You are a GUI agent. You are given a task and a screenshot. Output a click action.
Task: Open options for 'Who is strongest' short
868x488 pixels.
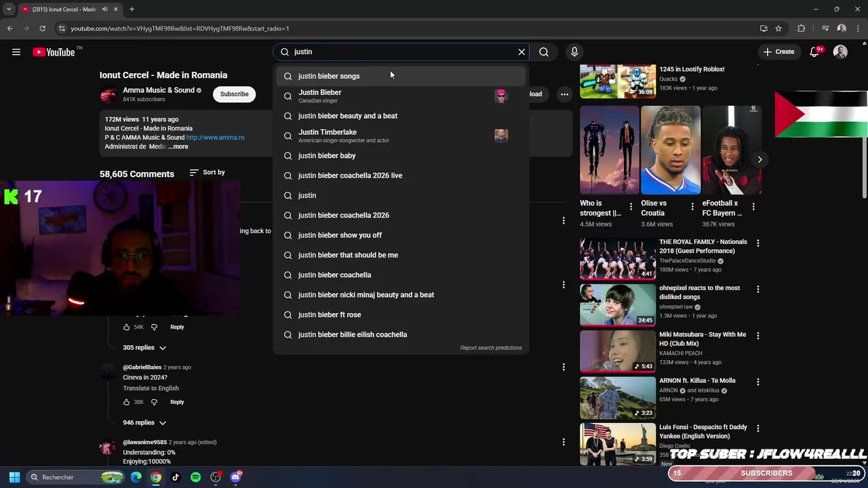click(x=631, y=207)
